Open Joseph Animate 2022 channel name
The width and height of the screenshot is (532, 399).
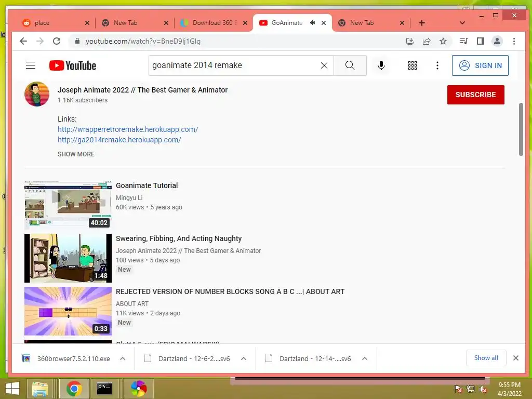142,90
